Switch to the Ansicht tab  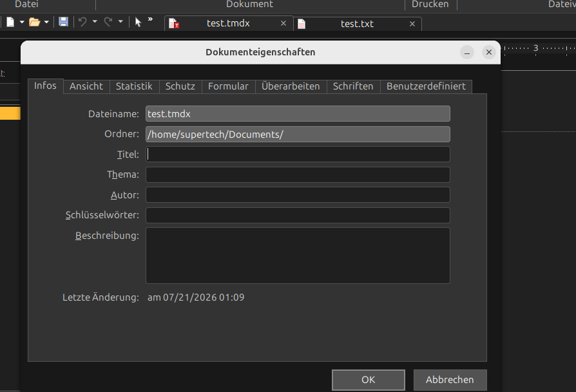(86, 86)
